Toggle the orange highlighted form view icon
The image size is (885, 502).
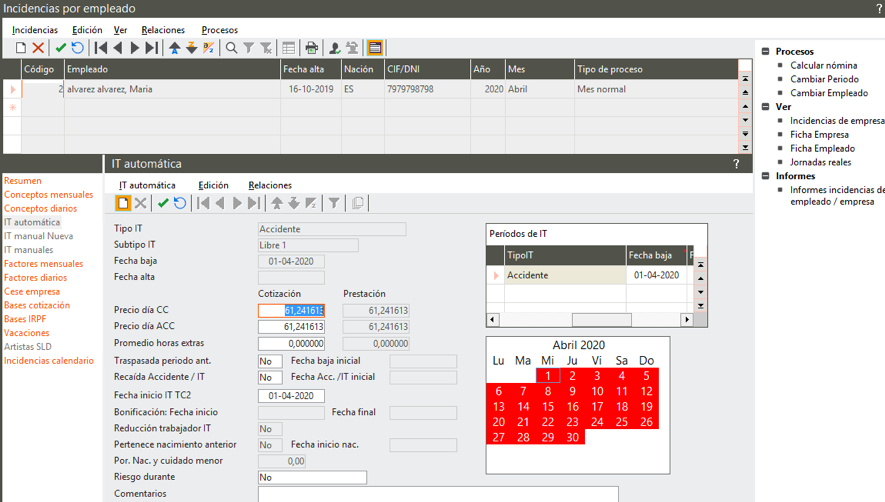pyautogui.click(x=375, y=48)
